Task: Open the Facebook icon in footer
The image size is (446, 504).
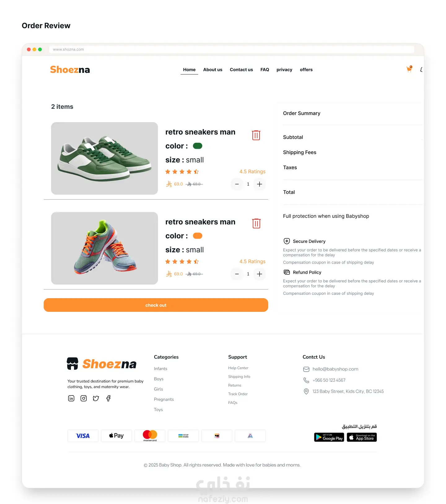Action: point(108,398)
